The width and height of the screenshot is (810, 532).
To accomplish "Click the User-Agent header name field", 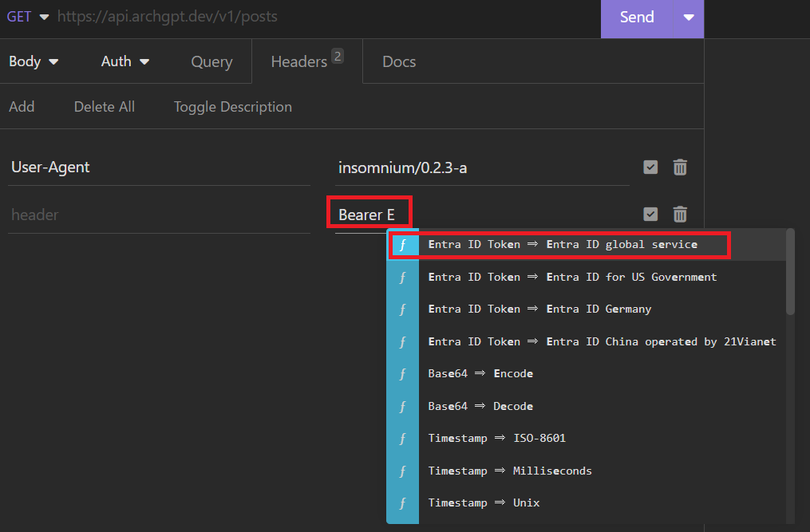I will tap(159, 167).
